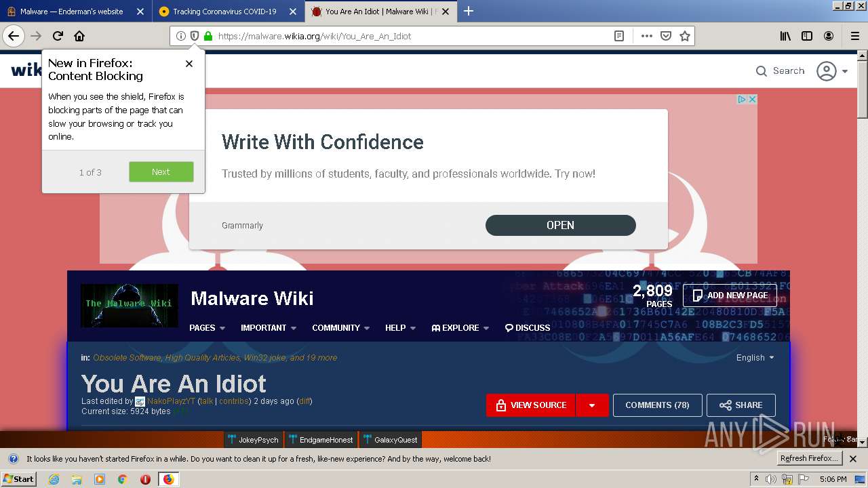Show hidden system tray icons arrow
This screenshot has width=868, height=488.
pos(757,479)
